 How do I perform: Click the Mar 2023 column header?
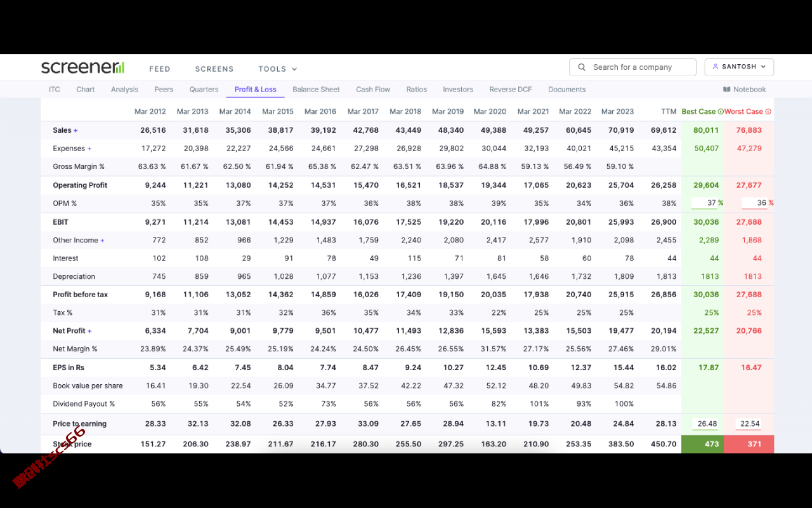(617, 112)
